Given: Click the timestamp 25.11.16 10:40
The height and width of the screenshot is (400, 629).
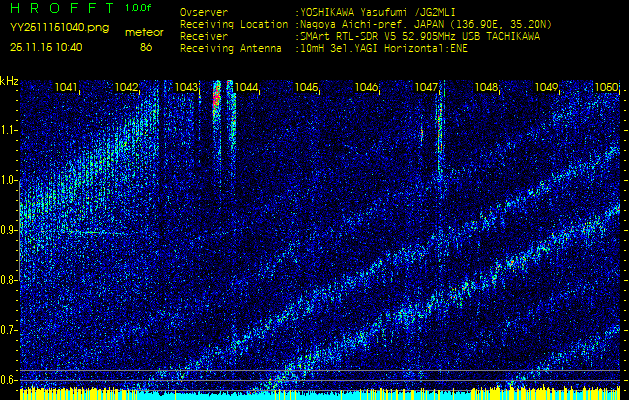Looking at the screenshot, I should [x=46, y=47].
